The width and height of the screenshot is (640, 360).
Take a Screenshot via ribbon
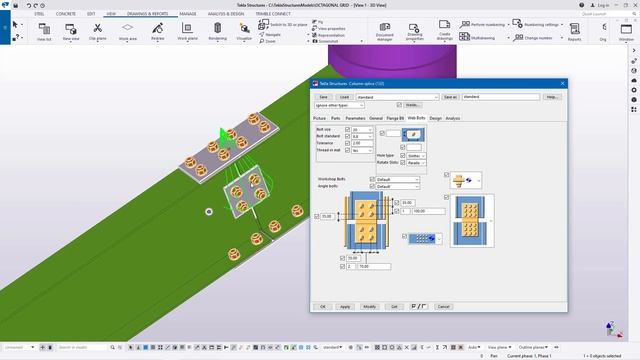(325, 41)
